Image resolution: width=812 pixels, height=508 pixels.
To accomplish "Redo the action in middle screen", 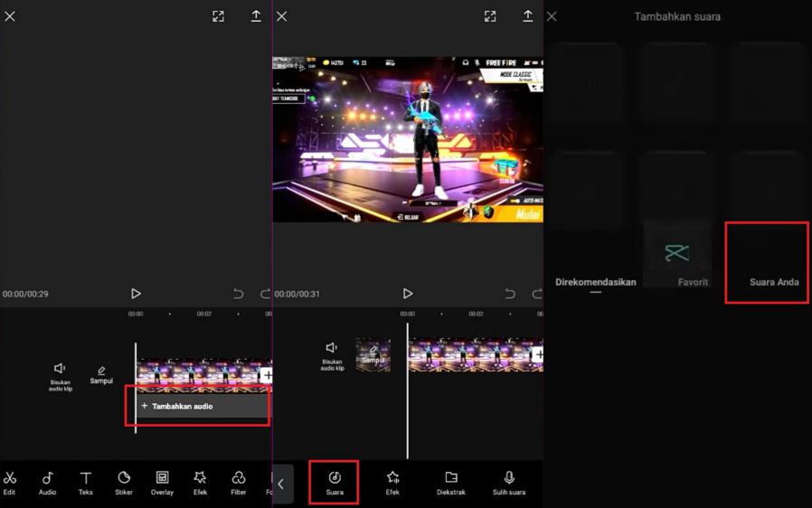I will click(x=537, y=294).
